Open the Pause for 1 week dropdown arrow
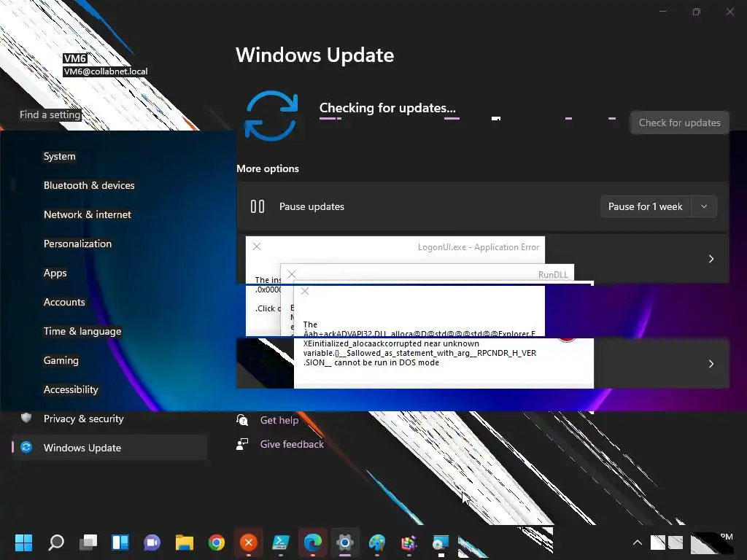The height and width of the screenshot is (560, 747). [x=704, y=206]
